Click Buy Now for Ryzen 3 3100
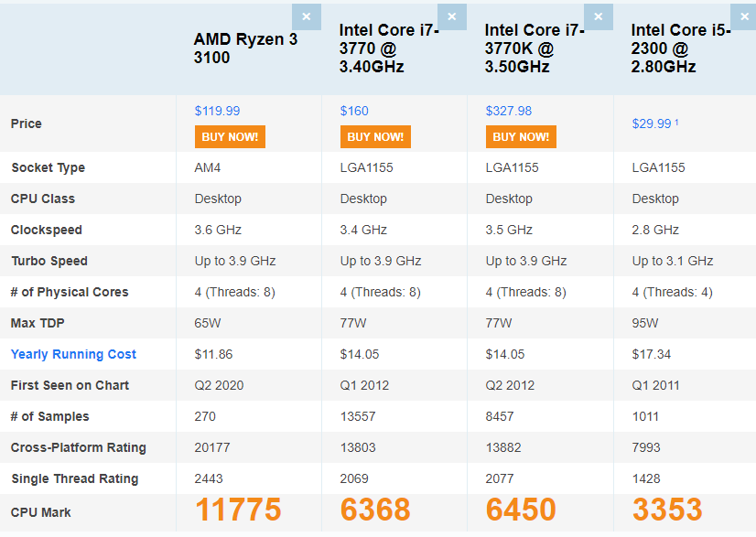 click(x=230, y=137)
